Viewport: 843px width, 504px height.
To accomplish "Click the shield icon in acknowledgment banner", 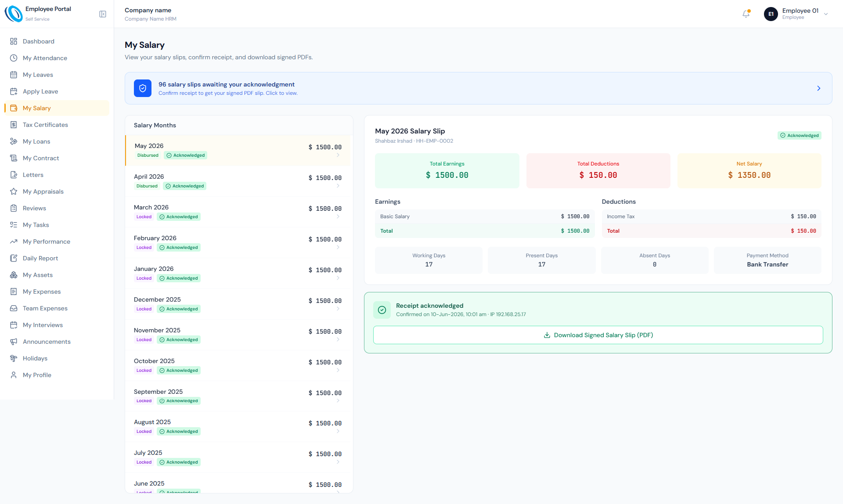I will 143,88.
